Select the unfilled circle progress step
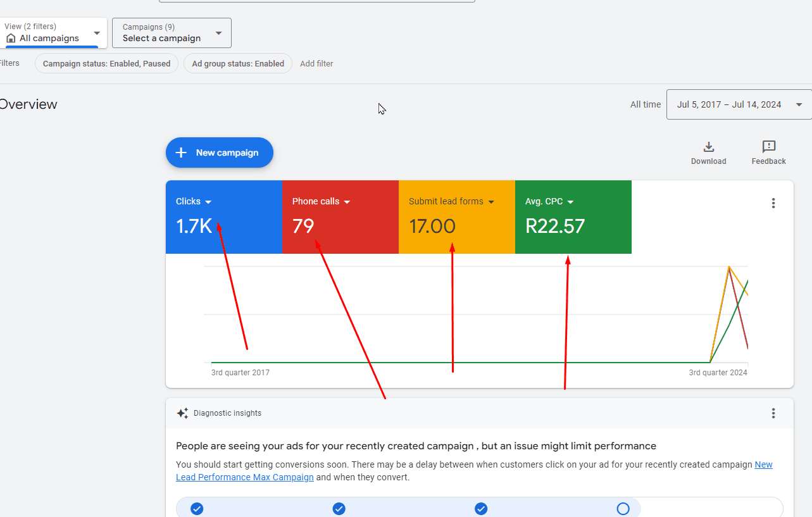This screenshot has width=812, height=517. click(623, 509)
